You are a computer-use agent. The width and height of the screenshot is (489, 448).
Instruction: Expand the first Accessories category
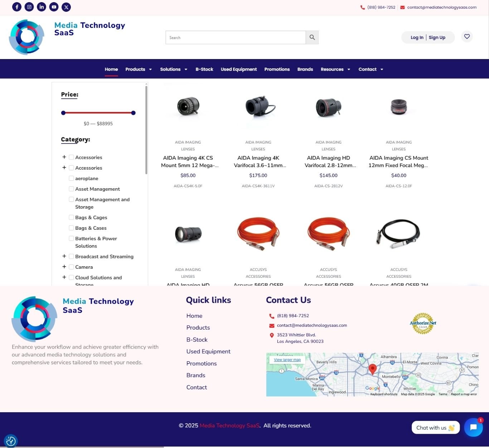coord(64,157)
